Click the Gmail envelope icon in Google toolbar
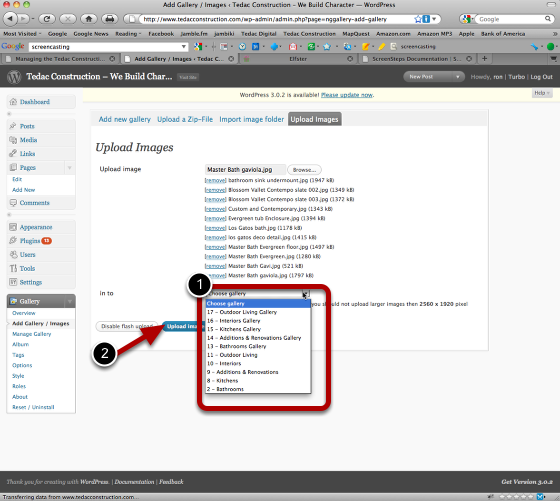Image resolution: width=560 pixels, height=501 pixels. point(293,46)
